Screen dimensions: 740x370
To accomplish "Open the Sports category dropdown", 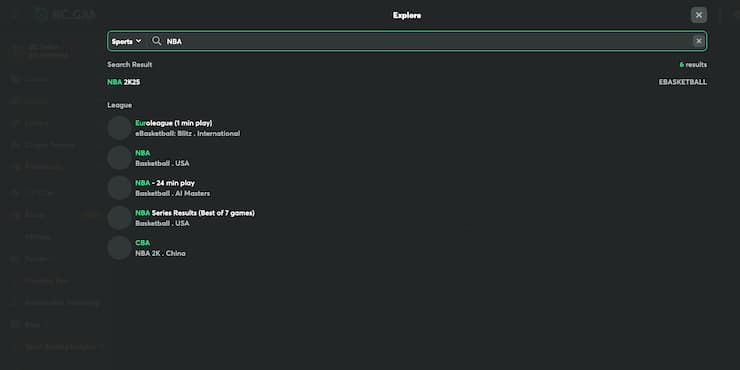I will point(126,41).
